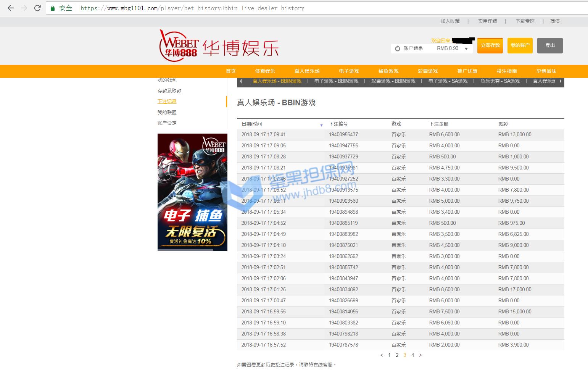This screenshot has height=371, width=588.
Task: Click the 派彩 column header
Action: point(503,124)
